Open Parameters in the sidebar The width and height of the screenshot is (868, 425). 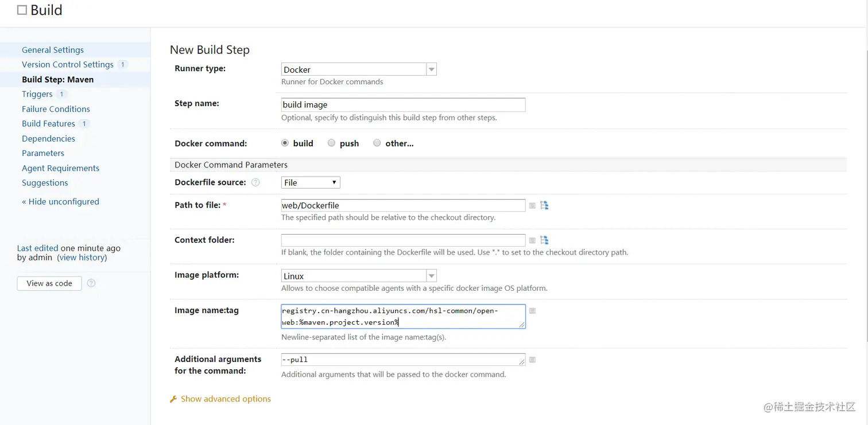[43, 153]
